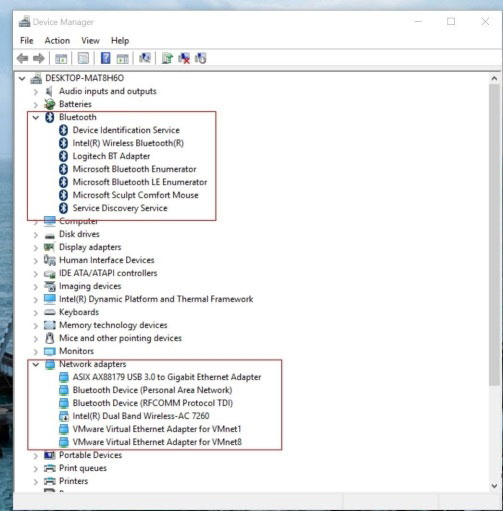Open the Help menu

(x=120, y=41)
